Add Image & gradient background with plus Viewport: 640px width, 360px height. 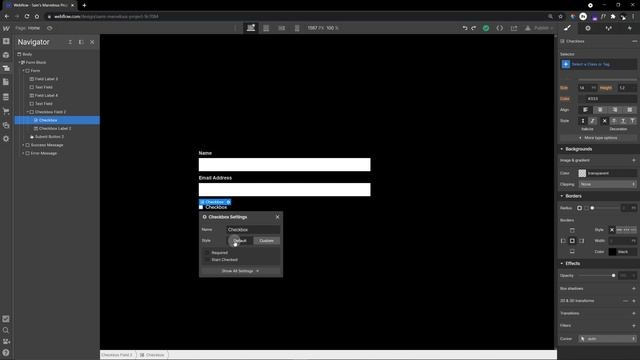(x=634, y=160)
